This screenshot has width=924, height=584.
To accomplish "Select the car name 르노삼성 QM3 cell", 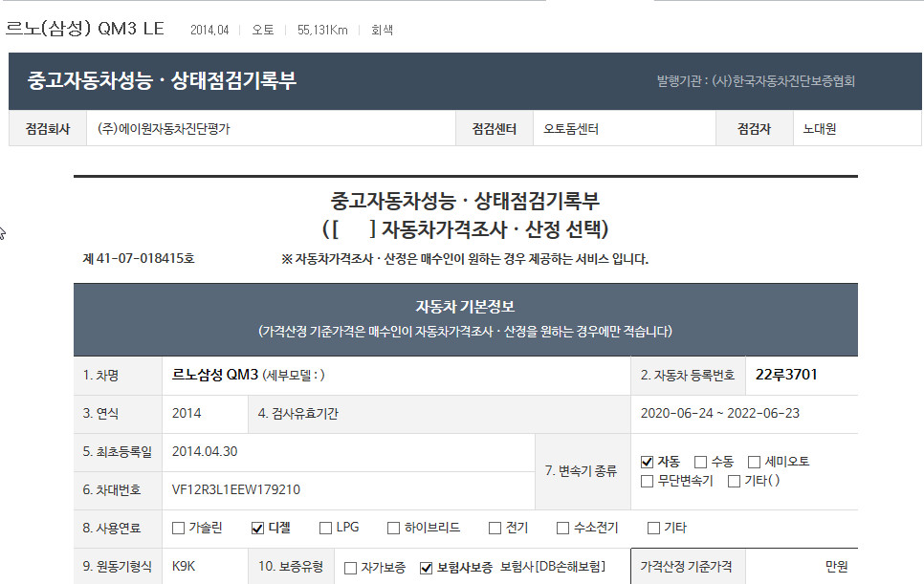I will pyautogui.click(x=396, y=376).
